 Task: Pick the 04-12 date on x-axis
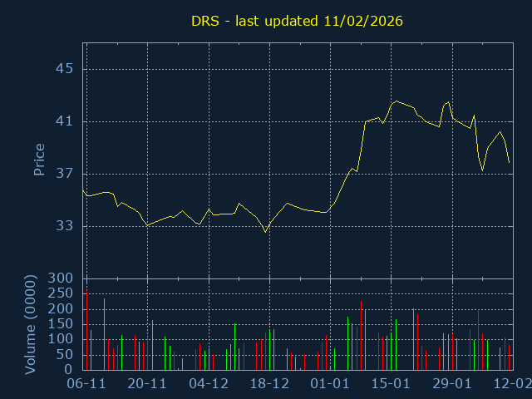209,384
